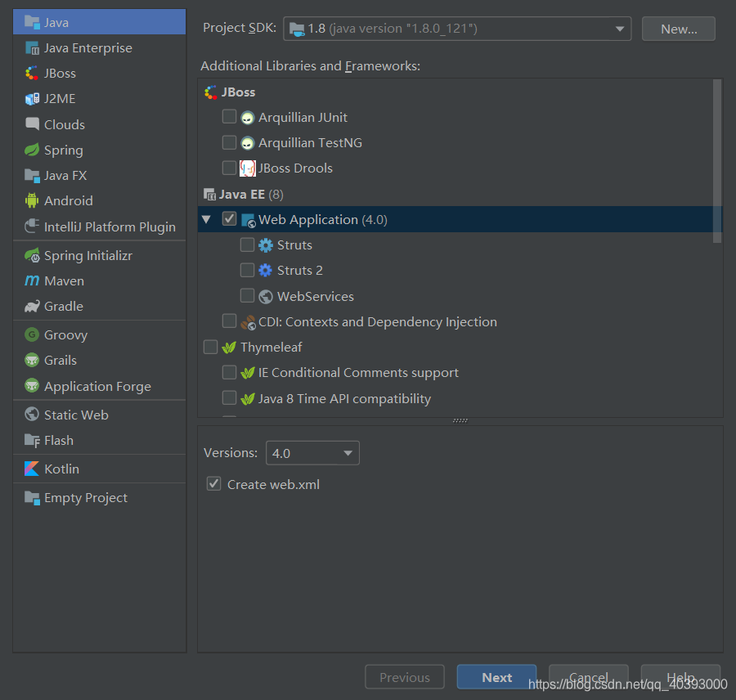The height and width of the screenshot is (700, 736).
Task: Select Maven project type
Action: (100, 280)
